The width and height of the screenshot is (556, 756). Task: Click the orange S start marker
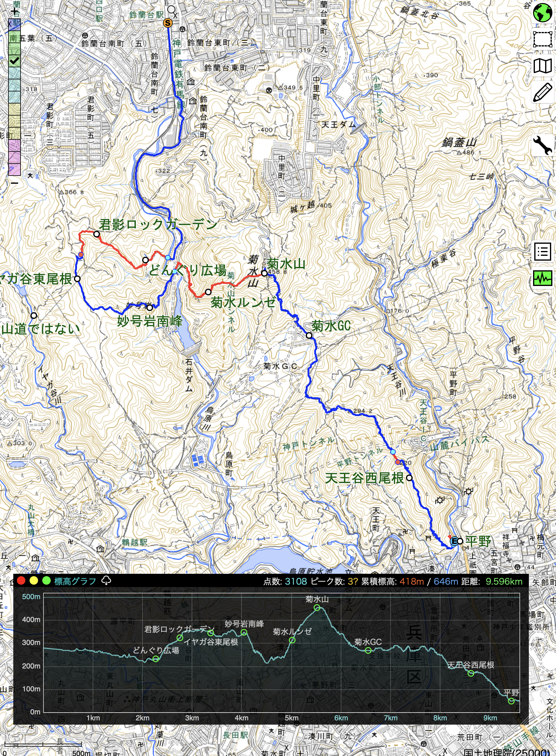pos(168,23)
